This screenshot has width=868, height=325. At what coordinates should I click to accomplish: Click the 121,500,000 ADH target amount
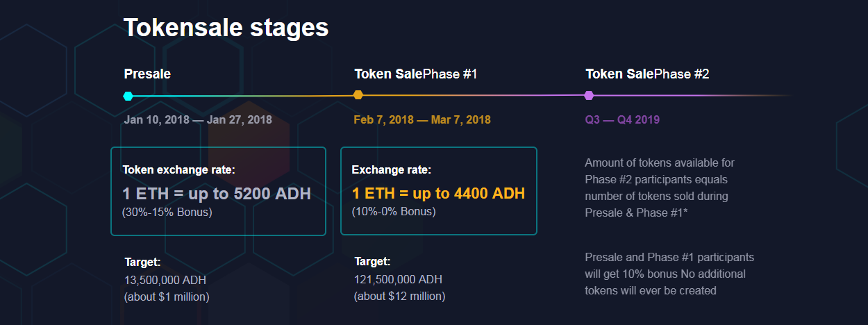399,279
